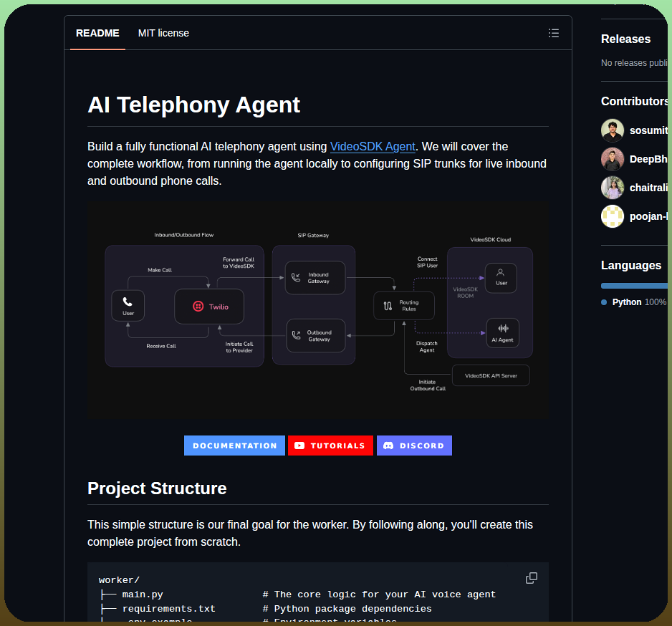Open the architecture diagram image
The image size is (672, 626).
click(x=318, y=310)
